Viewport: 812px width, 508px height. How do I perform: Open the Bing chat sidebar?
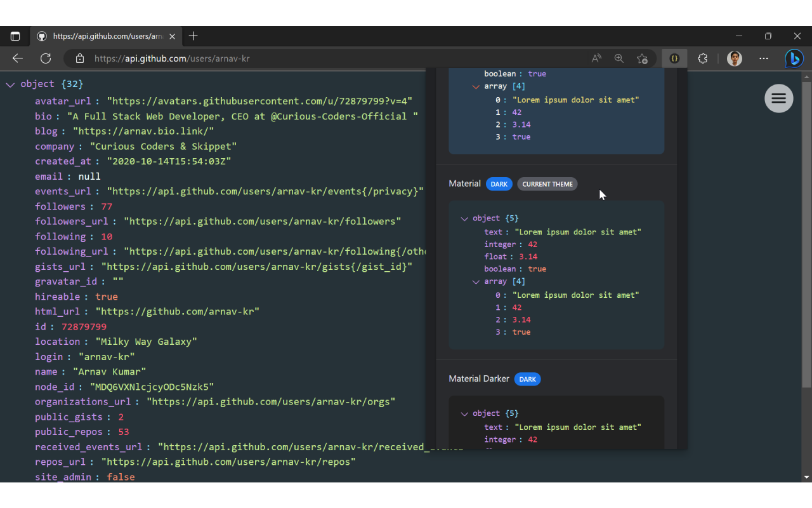tap(794, 58)
